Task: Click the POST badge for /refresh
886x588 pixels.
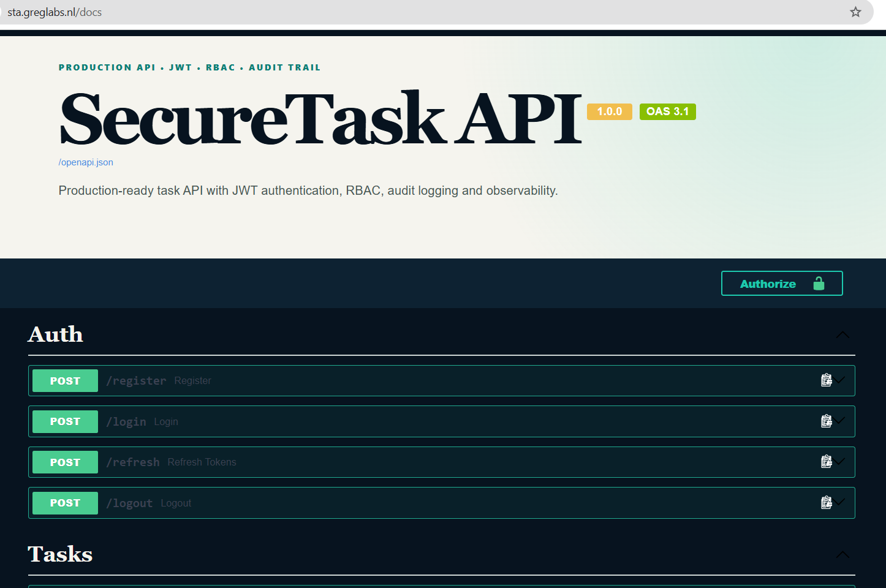Action: [x=65, y=462]
